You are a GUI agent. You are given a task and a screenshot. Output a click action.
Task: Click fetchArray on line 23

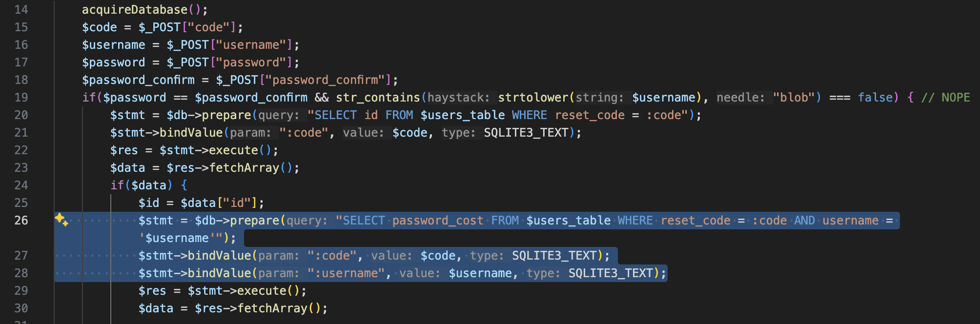[x=244, y=168]
